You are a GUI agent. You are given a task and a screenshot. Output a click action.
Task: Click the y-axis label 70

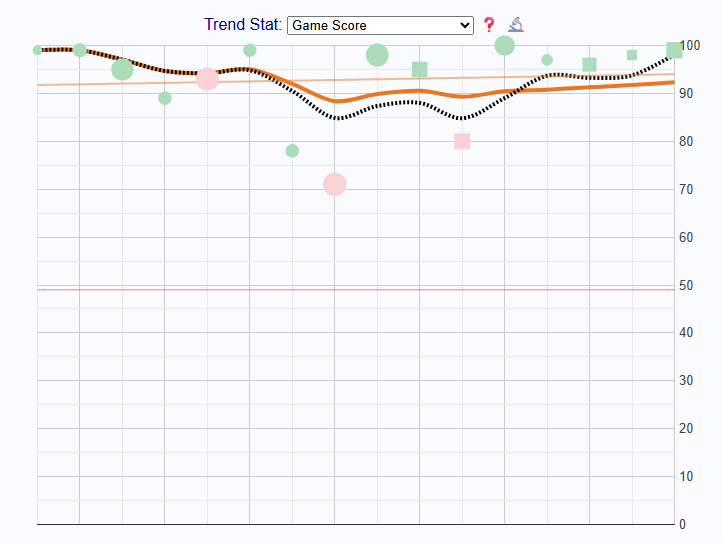686,190
